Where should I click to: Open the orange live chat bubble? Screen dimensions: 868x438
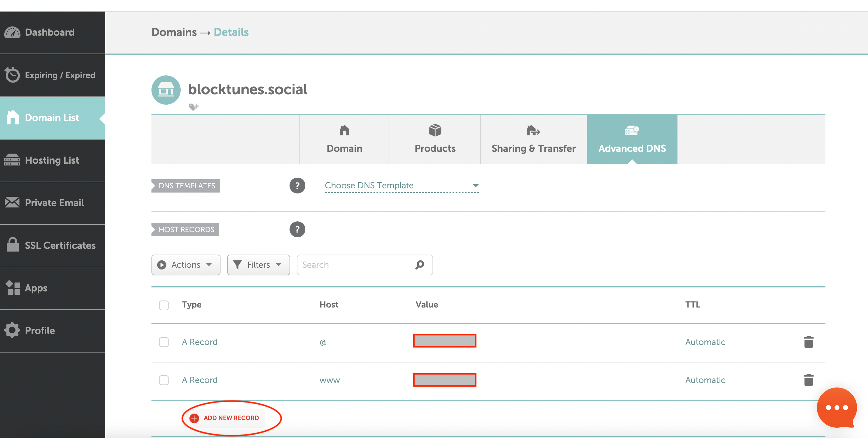pos(837,408)
